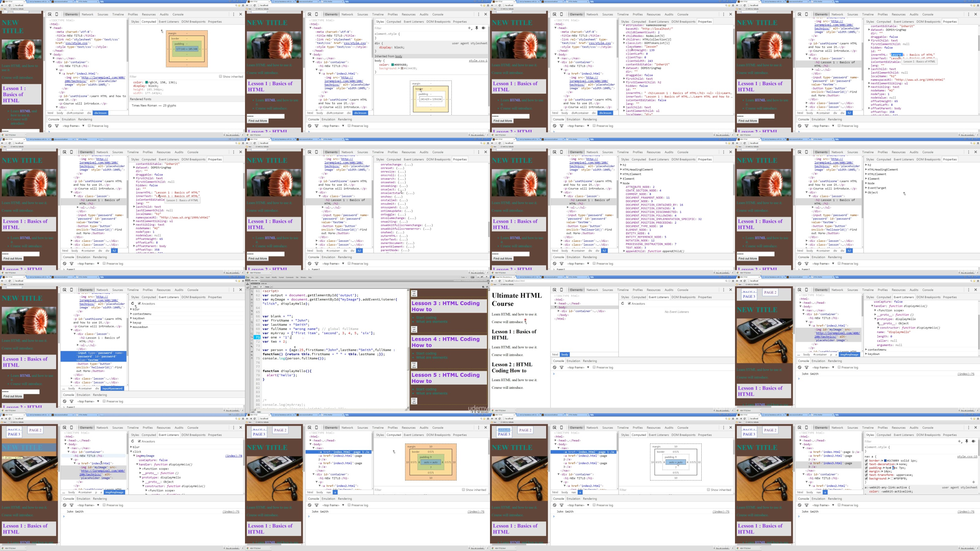
Task: Expand mousedown listener in Event Listeners list
Action: pos(131,327)
